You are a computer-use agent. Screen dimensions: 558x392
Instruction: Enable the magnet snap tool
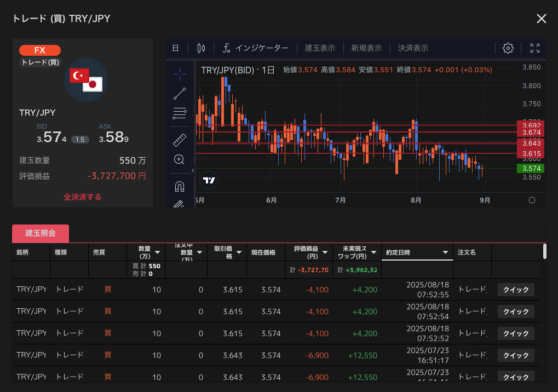pyautogui.click(x=180, y=186)
